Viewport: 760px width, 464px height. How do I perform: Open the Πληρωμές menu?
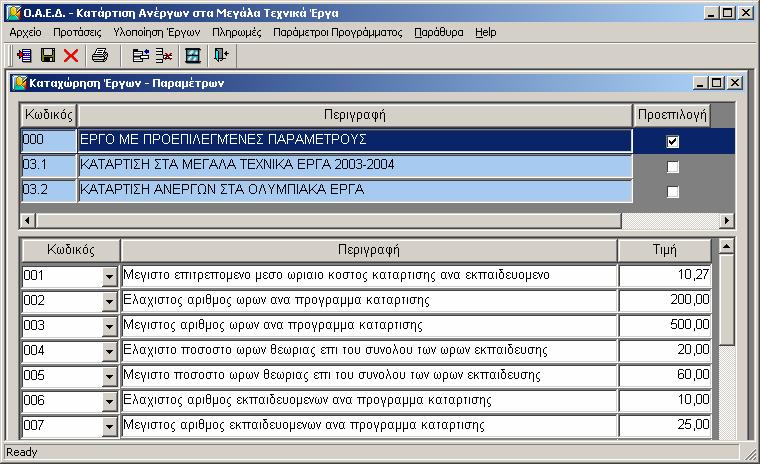[237, 32]
